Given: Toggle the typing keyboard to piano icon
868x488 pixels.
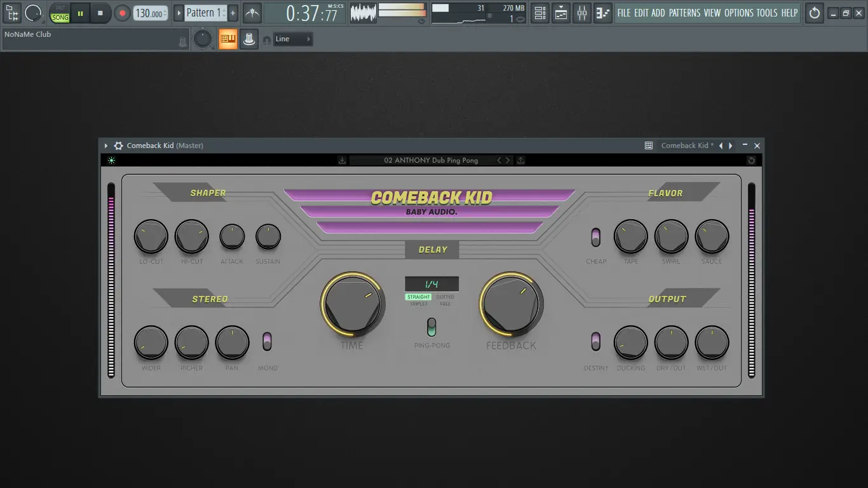Looking at the screenshot, I should point(227,39).
